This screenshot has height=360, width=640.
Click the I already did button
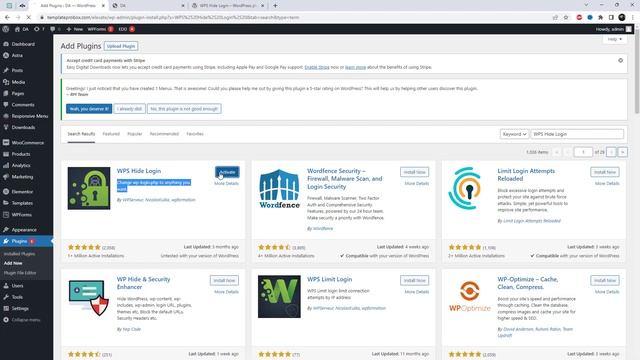129,109
